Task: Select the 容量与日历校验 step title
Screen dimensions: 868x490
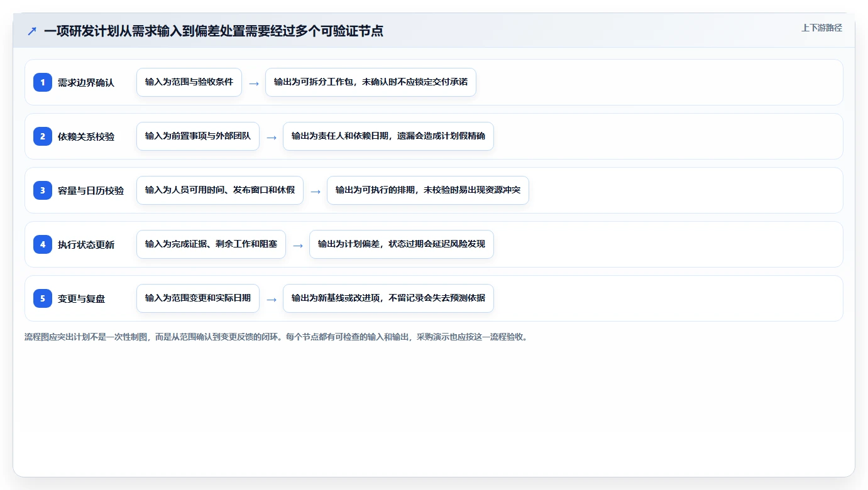Action: click(91, 190)
